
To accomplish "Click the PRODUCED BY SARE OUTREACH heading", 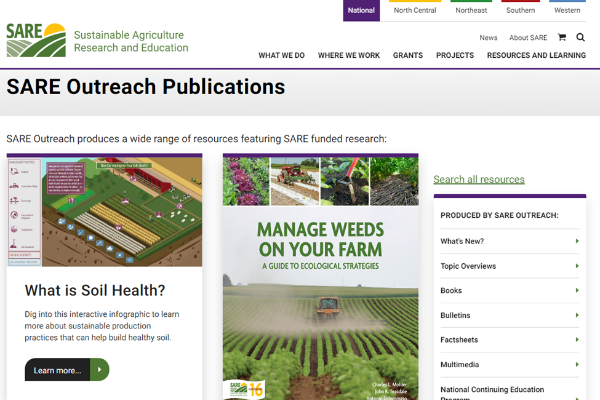I will pyautogui.click(x=499, y=216).
